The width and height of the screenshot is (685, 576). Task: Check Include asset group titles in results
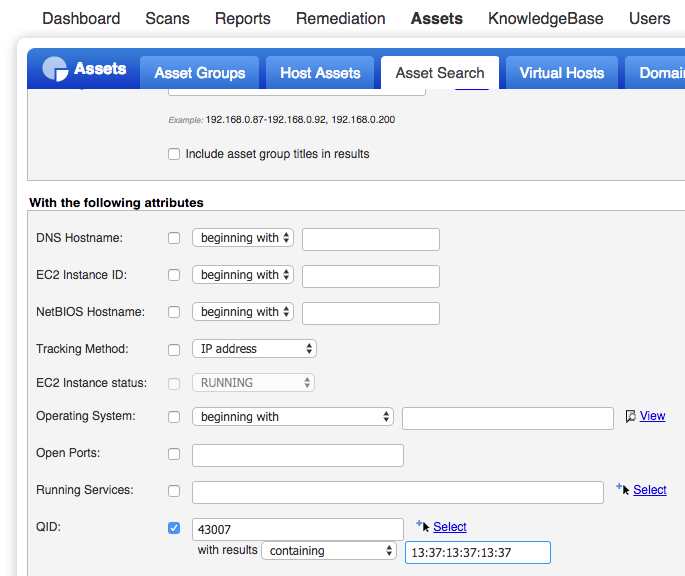pyautogui.click(x=174, y=154)
